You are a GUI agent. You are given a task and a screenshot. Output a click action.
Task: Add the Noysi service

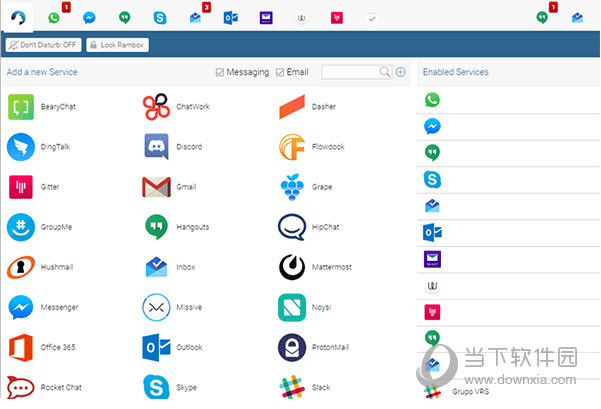(305, 307)
